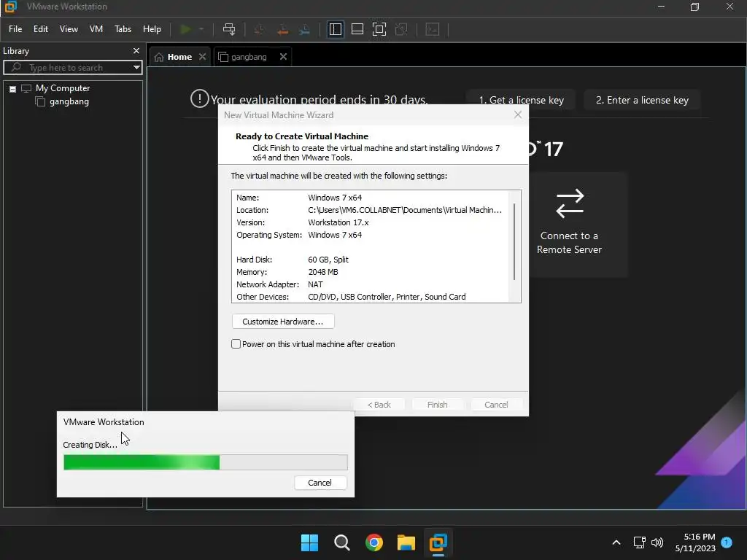Click wizard's Cancel button beside Finish
The width and height of the screenshot is (747, 560).
pos(496,405)
